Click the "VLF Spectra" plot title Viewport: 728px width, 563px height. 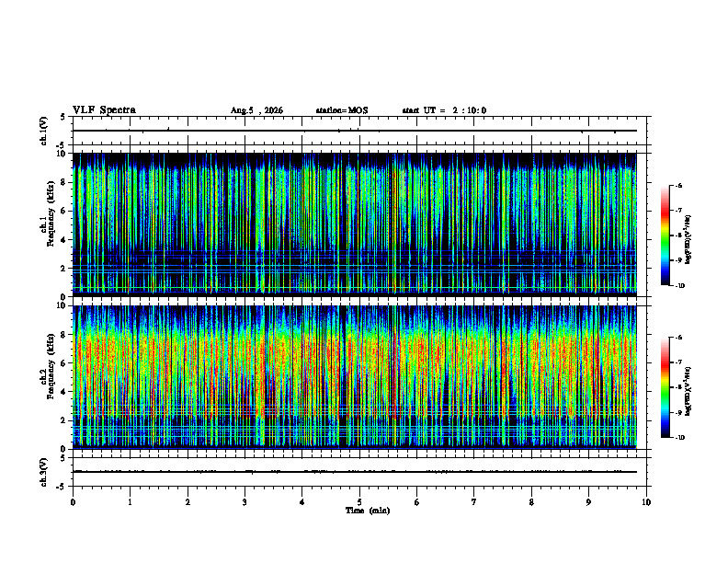[104, 110]
